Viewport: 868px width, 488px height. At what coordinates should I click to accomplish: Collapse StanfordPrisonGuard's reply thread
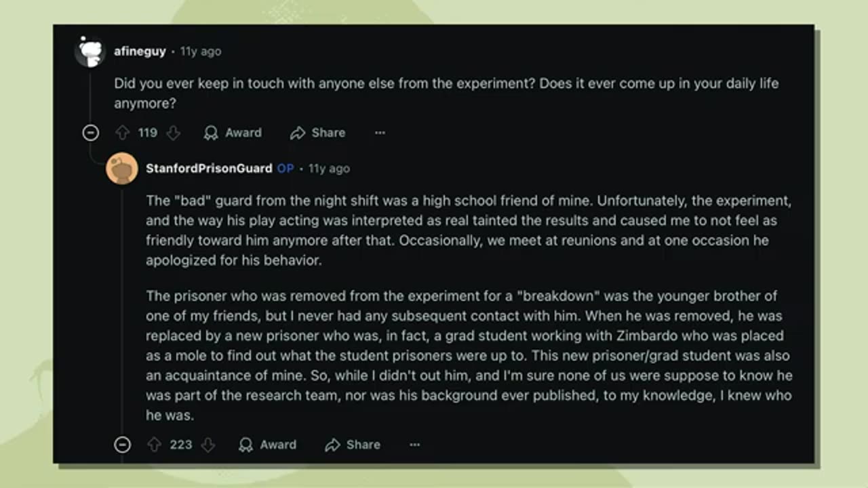tap(123, 445)
